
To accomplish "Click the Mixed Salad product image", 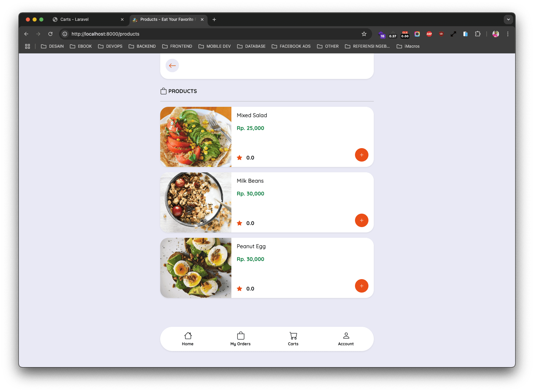I will tap(196, 137).
